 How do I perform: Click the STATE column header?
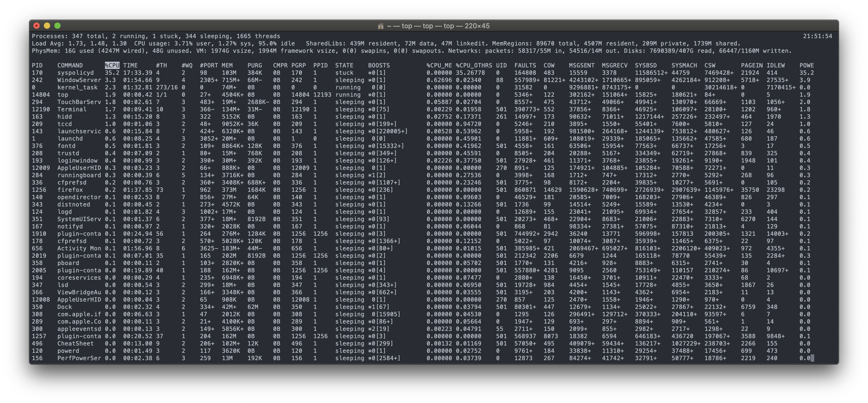[344, 65]
